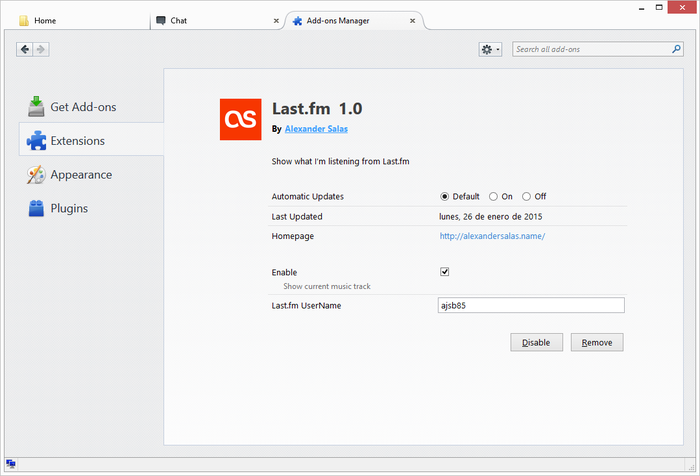Select the Add-ons Manager tab
700x476 pixels.
point(354,21)
